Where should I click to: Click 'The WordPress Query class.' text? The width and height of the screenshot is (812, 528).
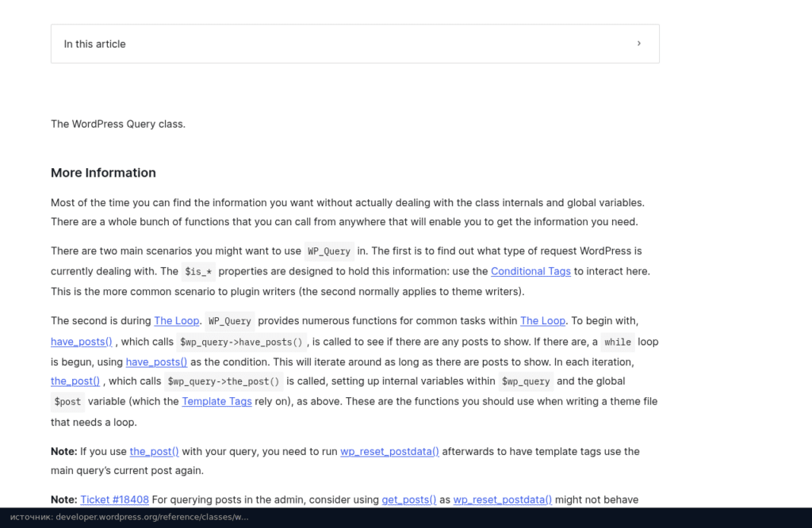click(118, 124)
